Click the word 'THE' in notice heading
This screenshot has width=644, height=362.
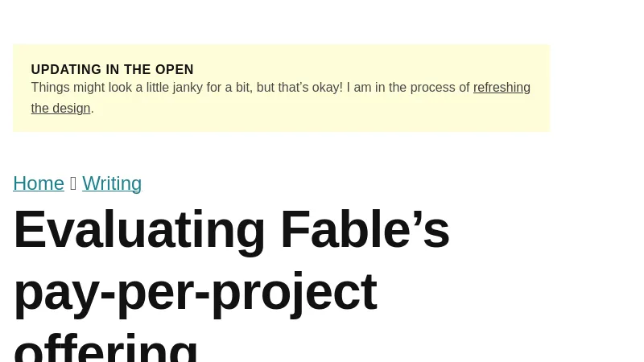click(x=137, y=70)
